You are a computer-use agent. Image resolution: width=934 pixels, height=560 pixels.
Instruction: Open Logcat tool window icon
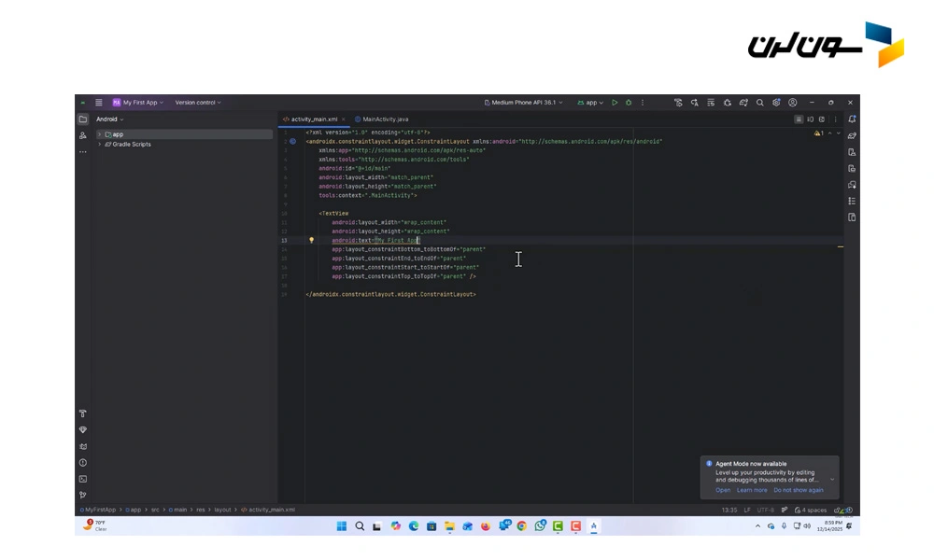pos(82,446)
